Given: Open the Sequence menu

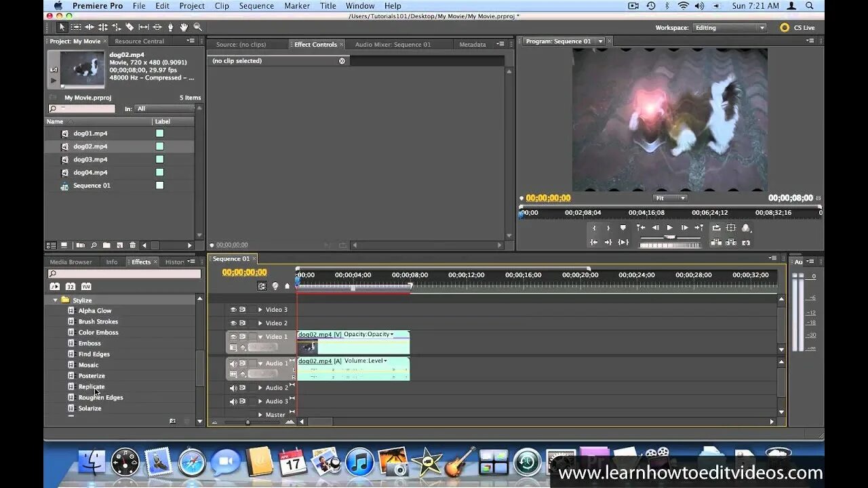Looking at the screenshot, I should click(x=258, y=5).
